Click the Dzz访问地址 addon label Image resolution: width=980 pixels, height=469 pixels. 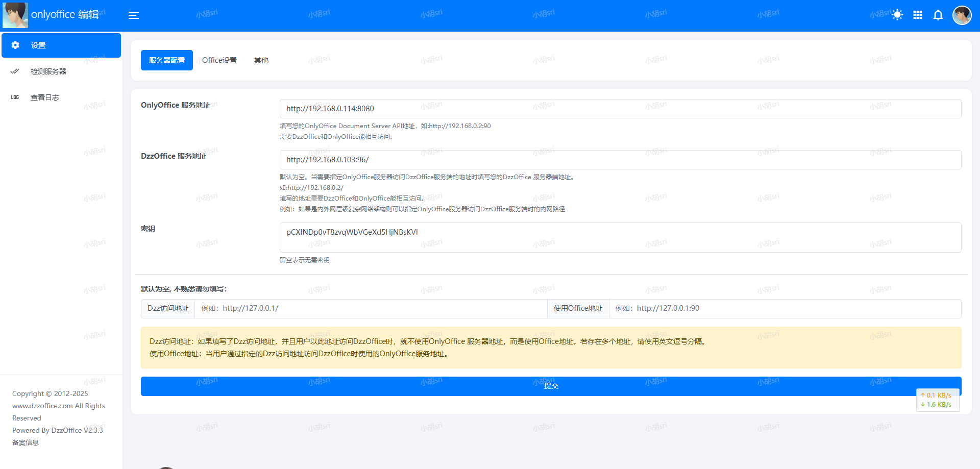(x=168, y=309)
